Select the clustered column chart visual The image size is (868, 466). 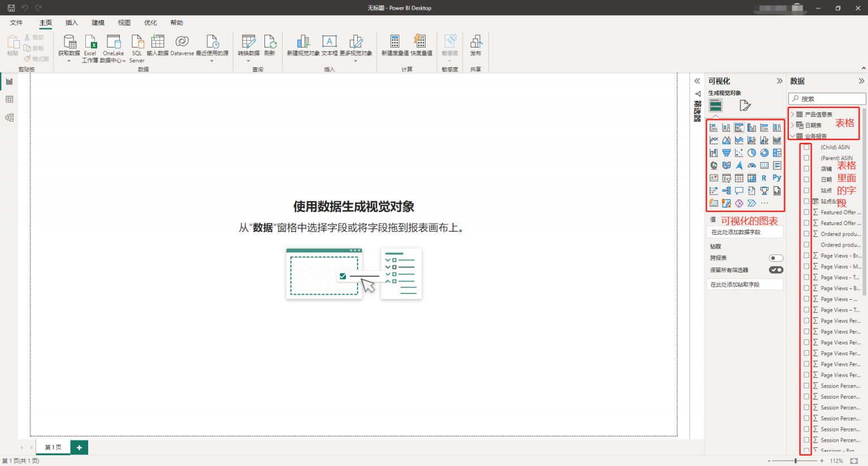752,128
